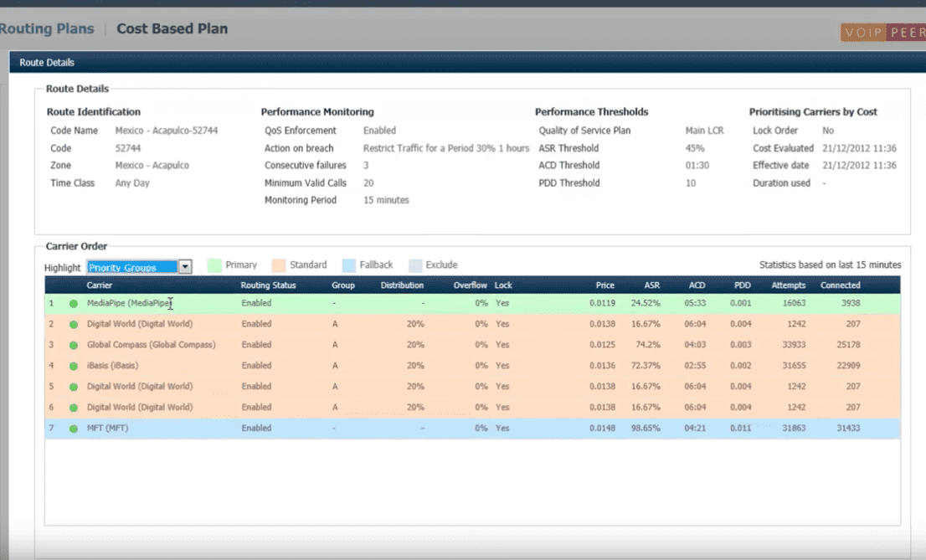Click the Cost Based Plan title
The image size is (926, 560).
(x=172, y=29)
